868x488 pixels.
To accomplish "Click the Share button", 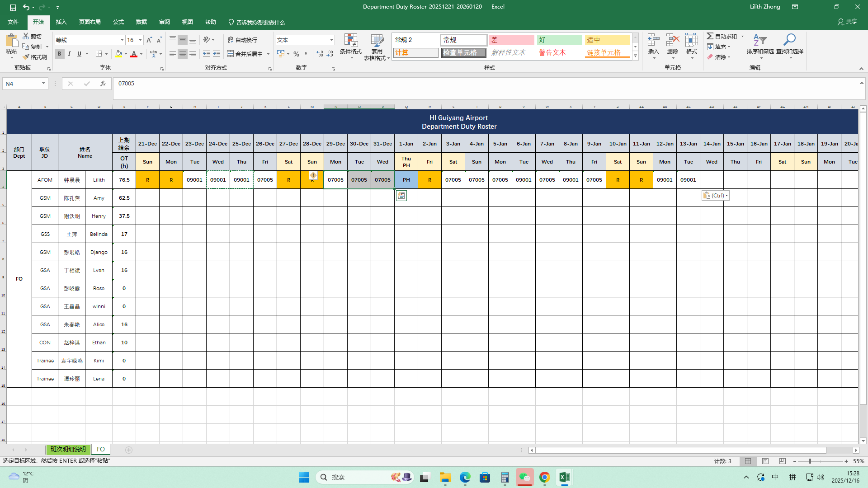I will (847, 22).
